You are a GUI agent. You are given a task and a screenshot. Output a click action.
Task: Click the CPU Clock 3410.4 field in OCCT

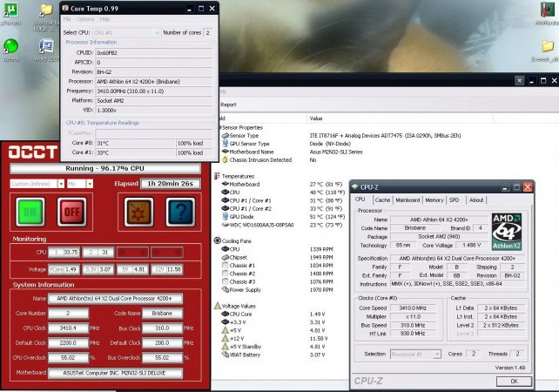(69, 328)
